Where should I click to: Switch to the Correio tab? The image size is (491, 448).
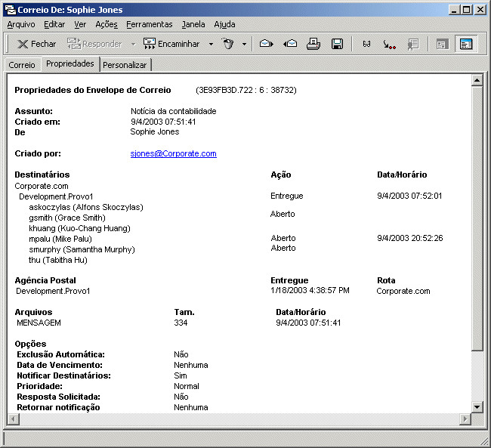pyautogui.click(x=22, y=65)
